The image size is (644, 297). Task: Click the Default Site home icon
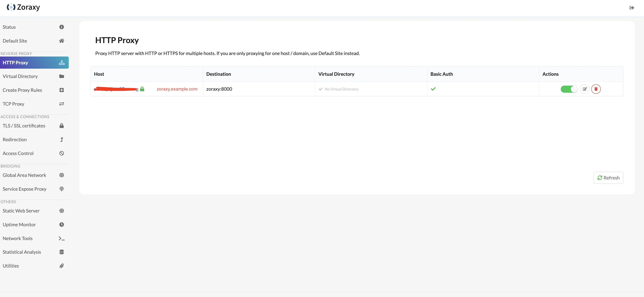[61, 41]
